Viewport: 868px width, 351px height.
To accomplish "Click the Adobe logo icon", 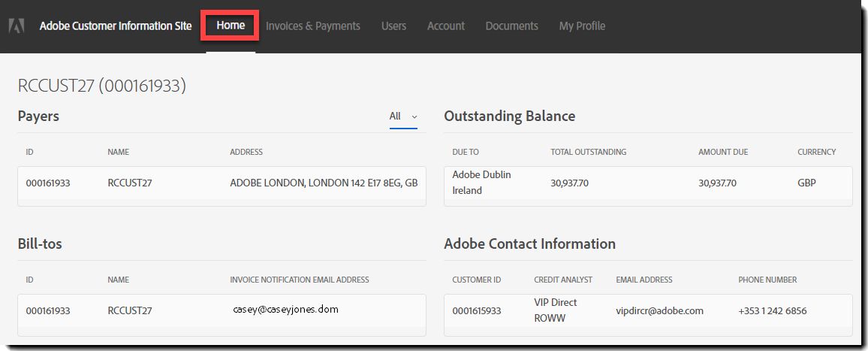I will (16, 26).
